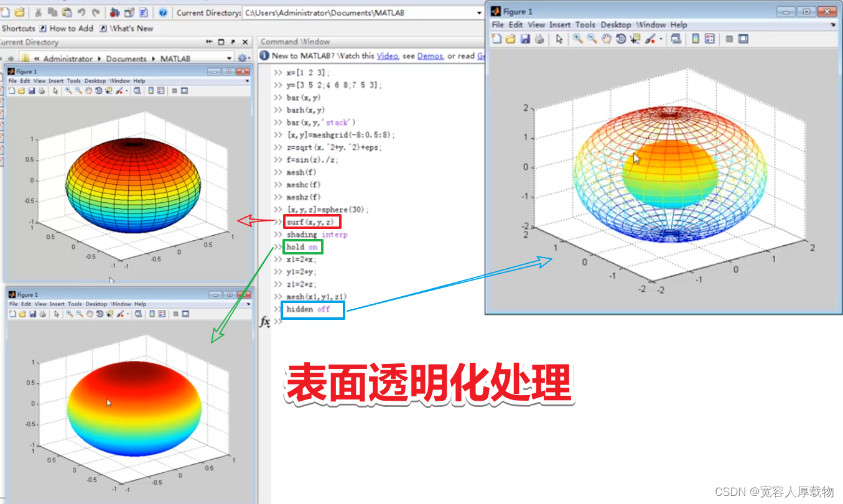Open Desktop menu in mesh-sphere Figure window
Image resolution: width=843 pixels, height=504 pixels.
tap(616, 25)
